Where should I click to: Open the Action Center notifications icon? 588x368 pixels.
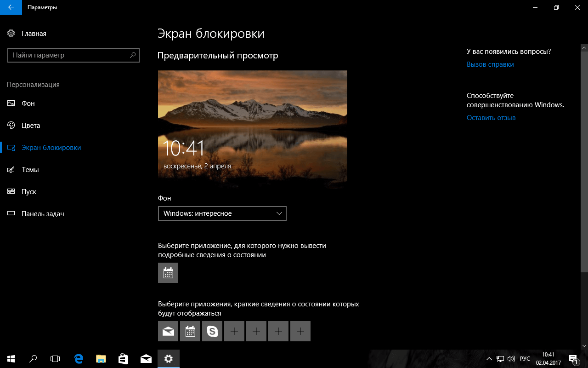[x=573, y=359]
